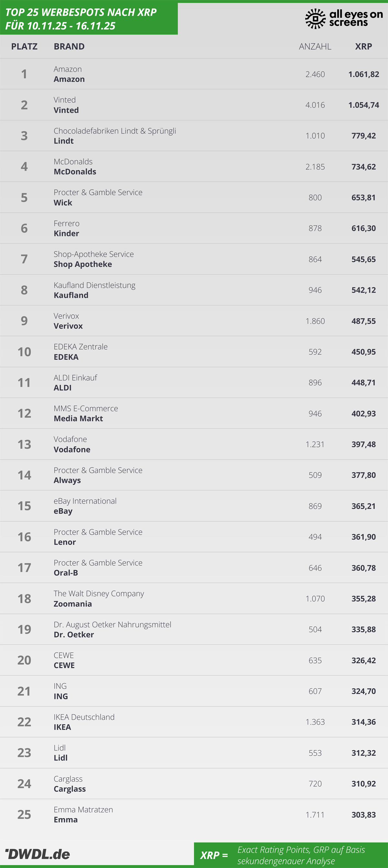Image resolution: width=388 pixels, height=868 pixels.
Task: Click the IKEA brand name
Action: click(x=62, y=727)
